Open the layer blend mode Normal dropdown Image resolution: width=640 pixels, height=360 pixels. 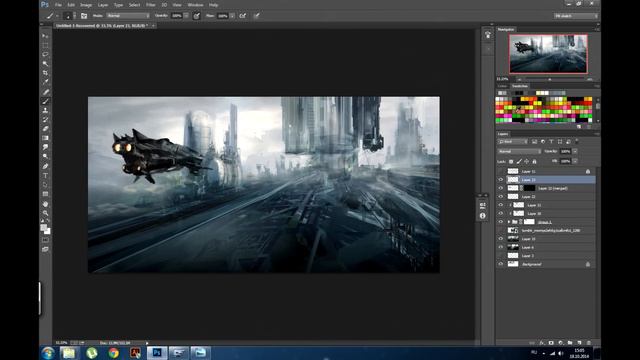coord(519,151)
